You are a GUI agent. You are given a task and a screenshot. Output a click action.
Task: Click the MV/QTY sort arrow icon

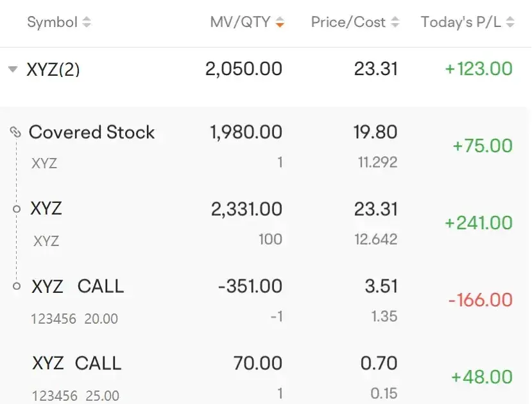tap(280, 22)
